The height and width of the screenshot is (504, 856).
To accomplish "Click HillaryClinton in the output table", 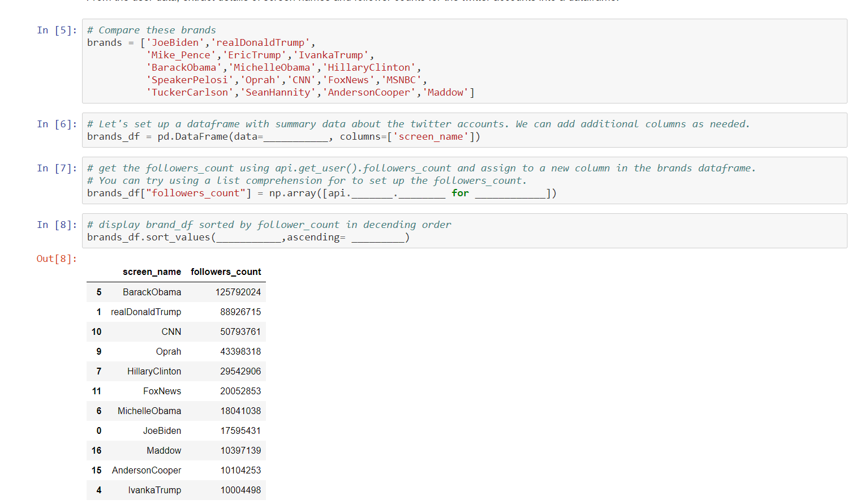I will (154, 372).
